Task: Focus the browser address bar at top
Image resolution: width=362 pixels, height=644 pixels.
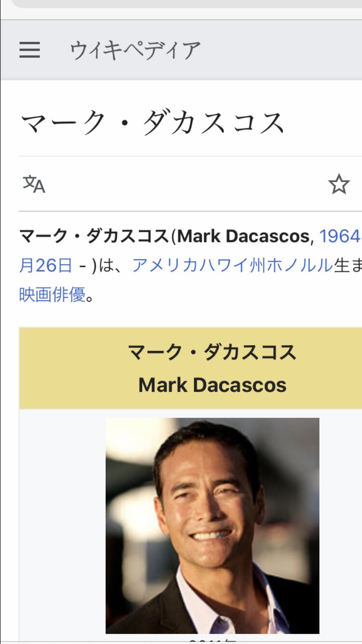Action: coord(186,4)
